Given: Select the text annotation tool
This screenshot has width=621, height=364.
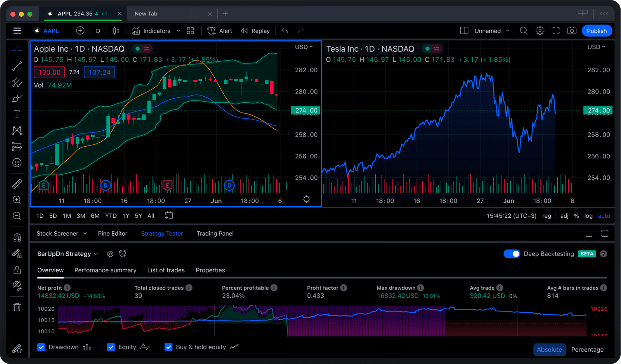Looking at the screenshot, I should click(17, 114).
